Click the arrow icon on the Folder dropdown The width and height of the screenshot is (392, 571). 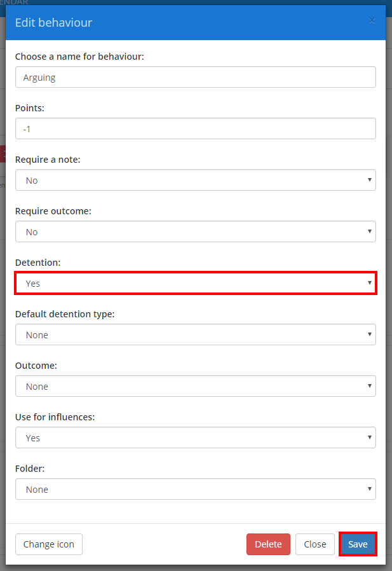pos(369,489)
